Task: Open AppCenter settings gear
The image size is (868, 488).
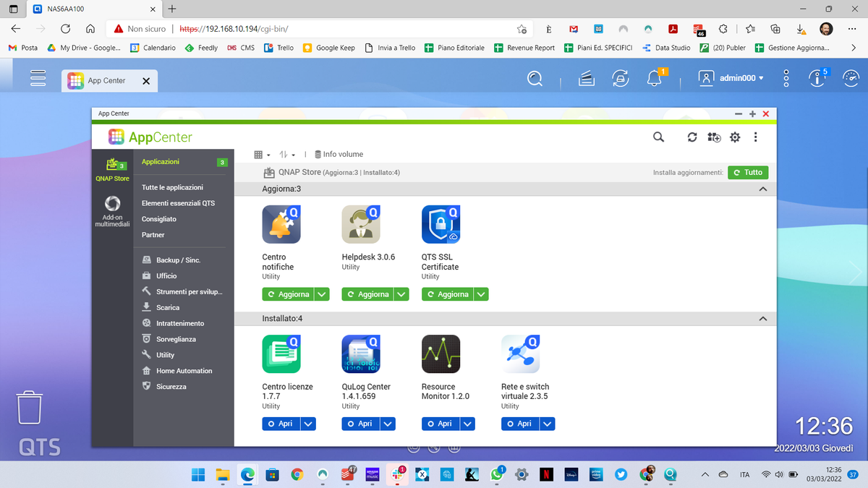Action: point(735,137)
